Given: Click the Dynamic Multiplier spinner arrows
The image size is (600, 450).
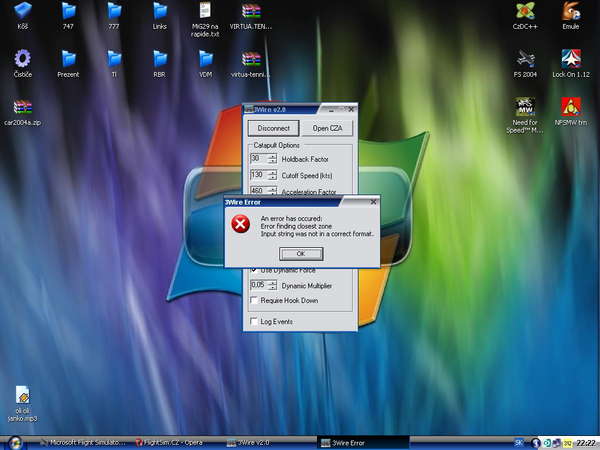Looking at the screenshot, I should coord(272,285).
